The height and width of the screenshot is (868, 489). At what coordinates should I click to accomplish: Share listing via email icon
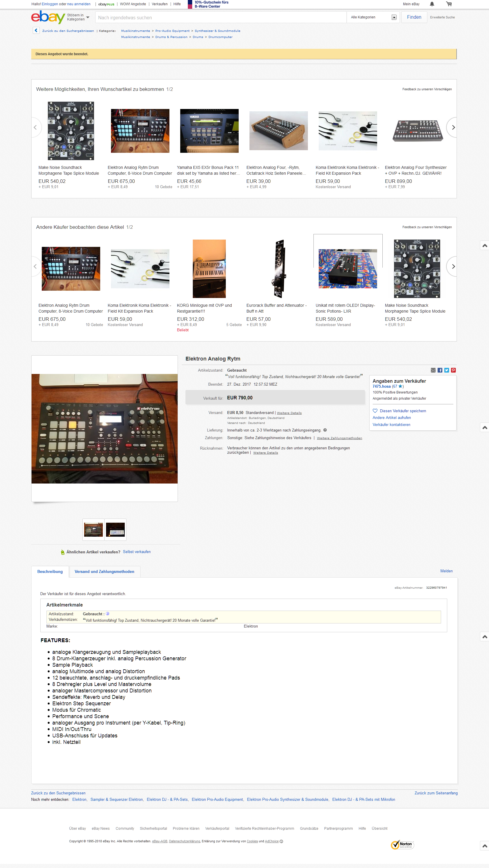(x=433, y=370)
